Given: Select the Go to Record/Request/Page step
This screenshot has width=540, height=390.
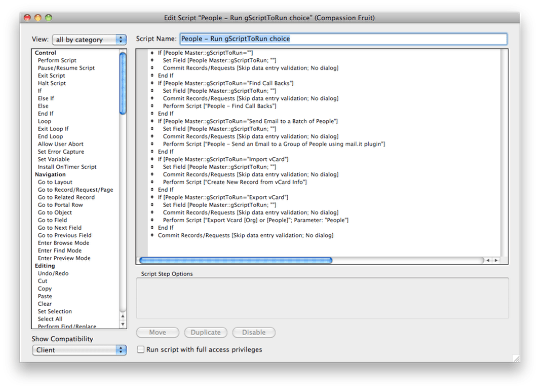Looking at the screenshot, I should tap(75, 189).
